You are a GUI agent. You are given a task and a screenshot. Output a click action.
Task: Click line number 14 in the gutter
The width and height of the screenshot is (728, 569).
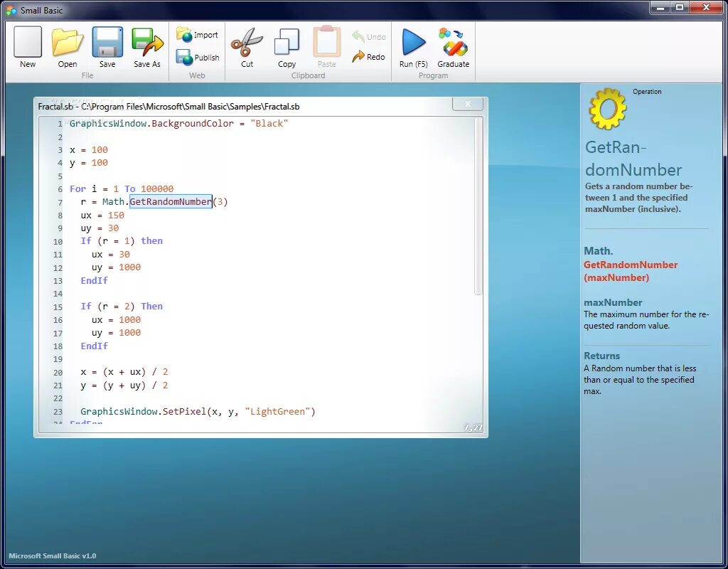coord(58,294)
